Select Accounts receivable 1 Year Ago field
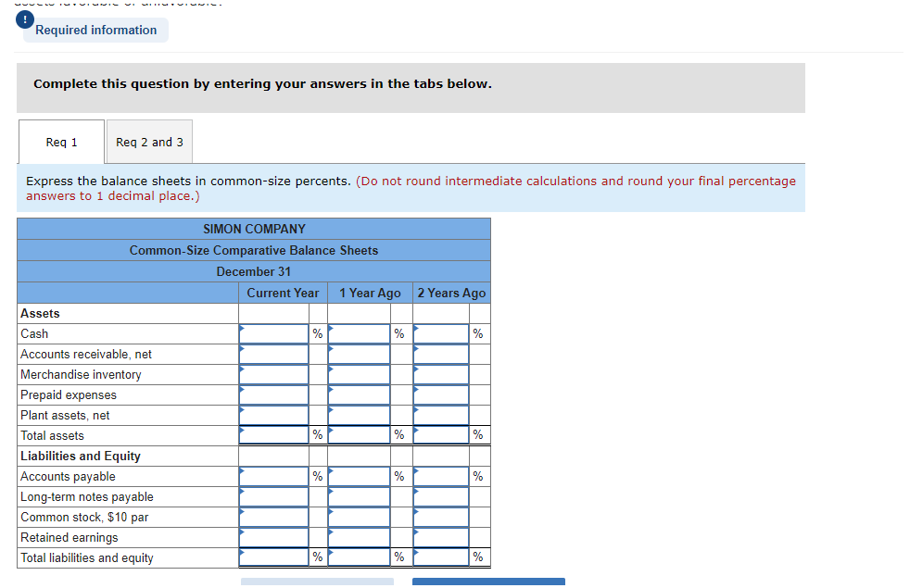Screen dimensions: 910x588 coord(360,355)
